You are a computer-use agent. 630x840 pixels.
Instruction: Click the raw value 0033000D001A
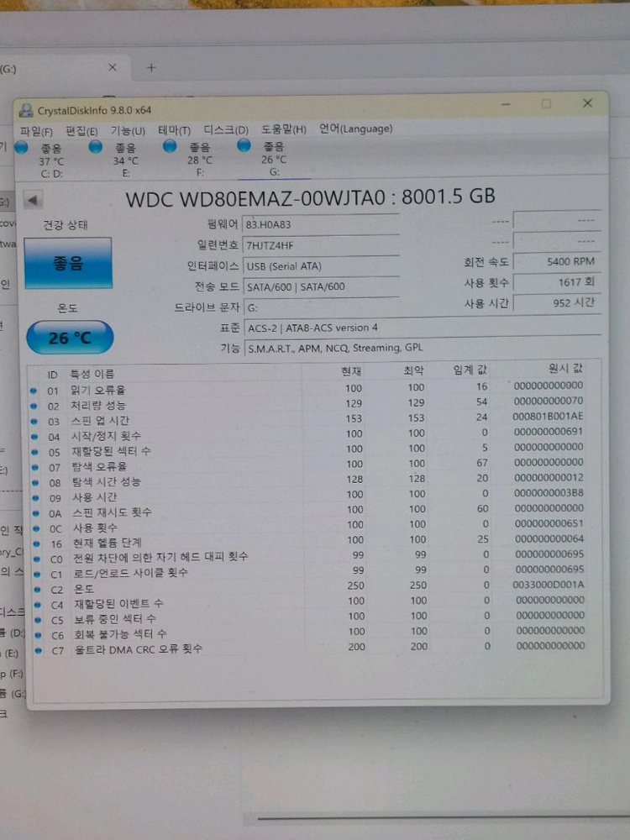coord(549,585)
